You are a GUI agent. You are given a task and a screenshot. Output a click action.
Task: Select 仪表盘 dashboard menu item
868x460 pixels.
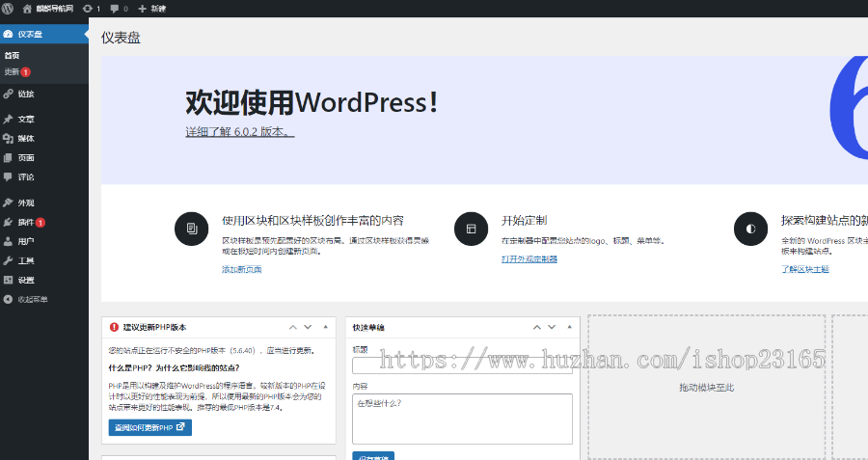point(44,34)
